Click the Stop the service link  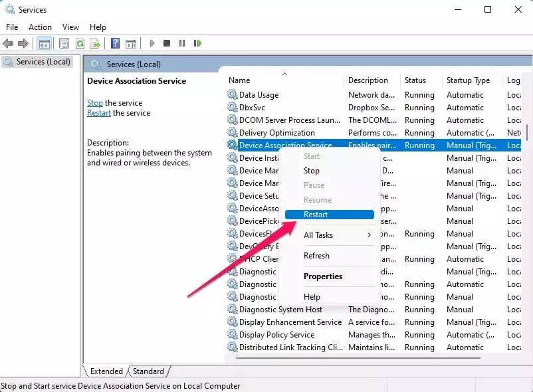coord(94,103)
